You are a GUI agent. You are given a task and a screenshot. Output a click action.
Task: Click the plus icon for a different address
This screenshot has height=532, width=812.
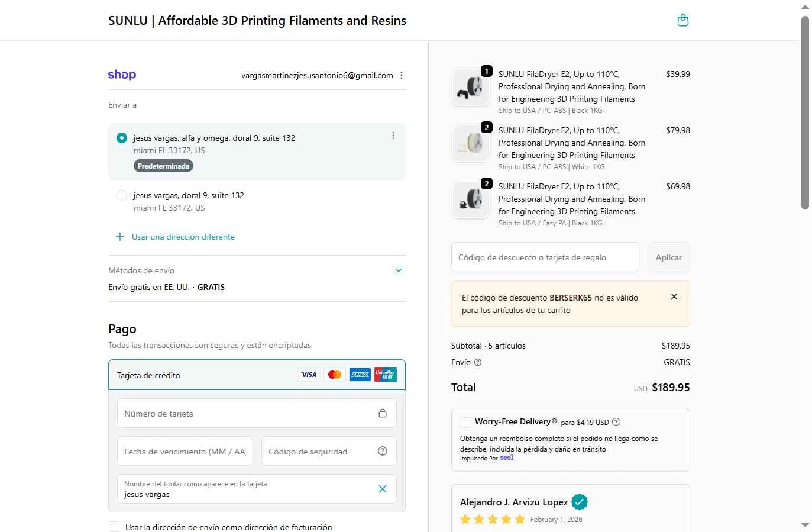(120, 237)
